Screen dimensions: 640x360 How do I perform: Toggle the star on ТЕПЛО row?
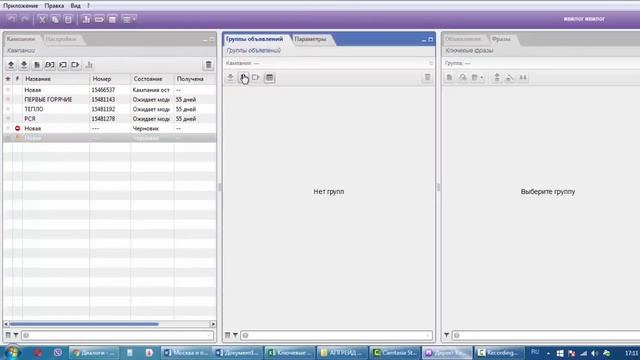[x=8, y=109]
